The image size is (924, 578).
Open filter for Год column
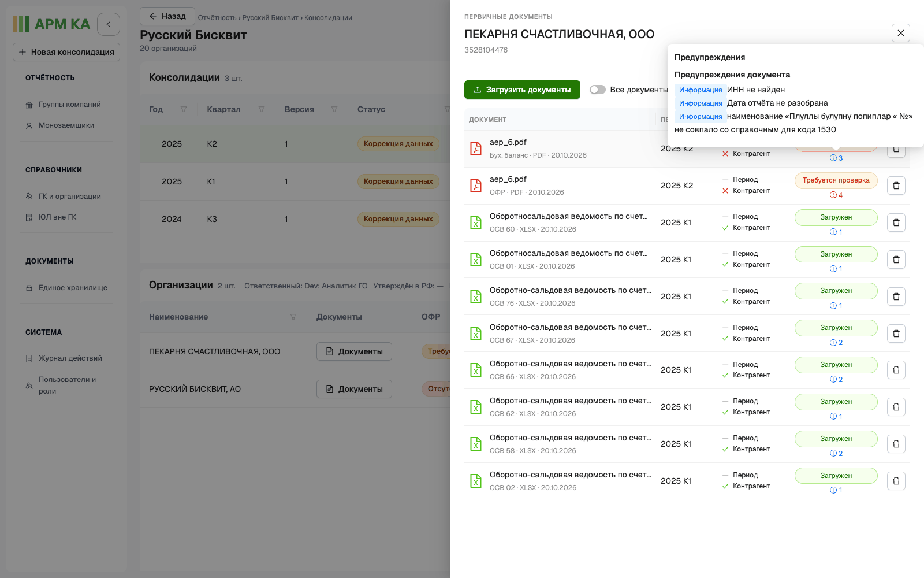(184, 109)
